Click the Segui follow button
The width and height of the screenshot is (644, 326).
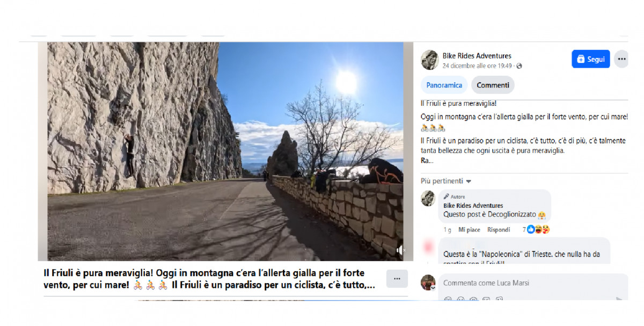click(x=590, y=59)
